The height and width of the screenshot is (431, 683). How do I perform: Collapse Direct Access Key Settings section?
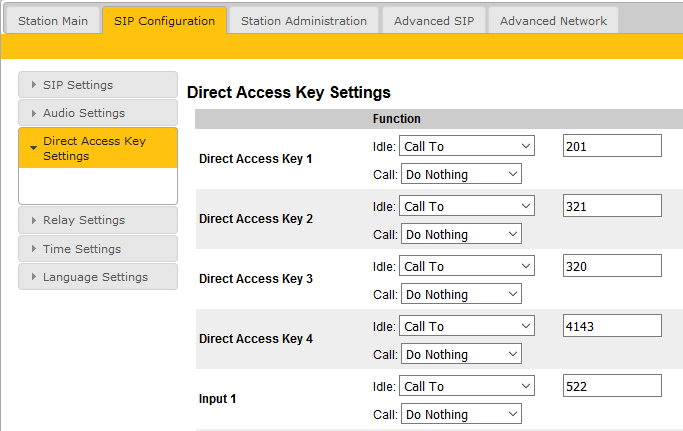point(97,148)
